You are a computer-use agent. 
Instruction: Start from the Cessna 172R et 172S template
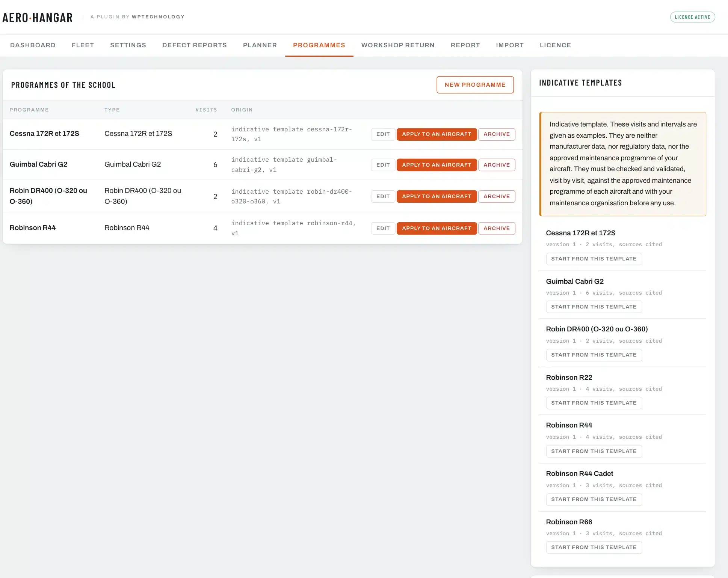click(x=594, y=259)
